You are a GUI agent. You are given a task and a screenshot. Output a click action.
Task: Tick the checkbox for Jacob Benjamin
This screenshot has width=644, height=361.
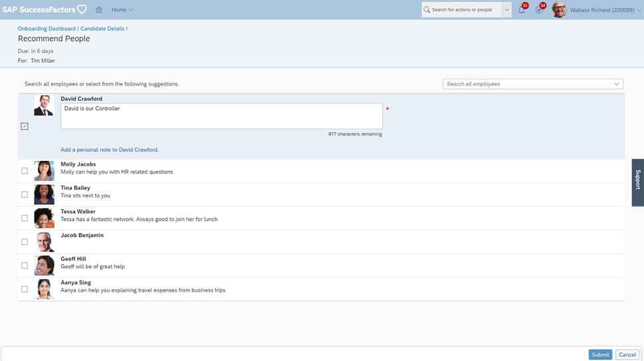(25, 242)
